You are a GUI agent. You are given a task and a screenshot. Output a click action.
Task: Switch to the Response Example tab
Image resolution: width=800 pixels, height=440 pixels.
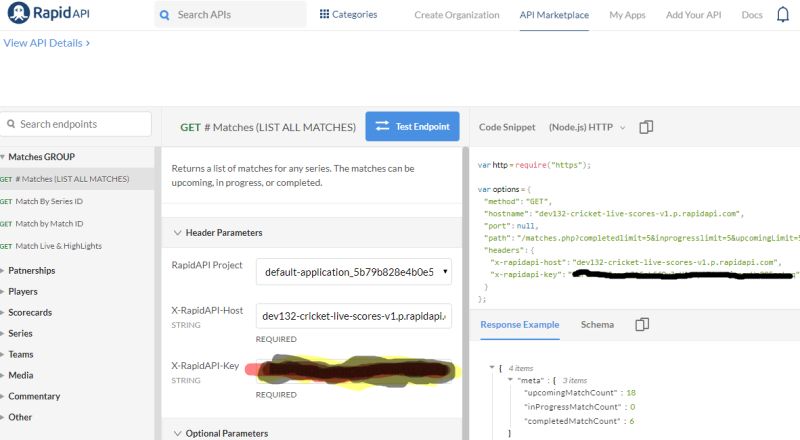pos(519,325)
